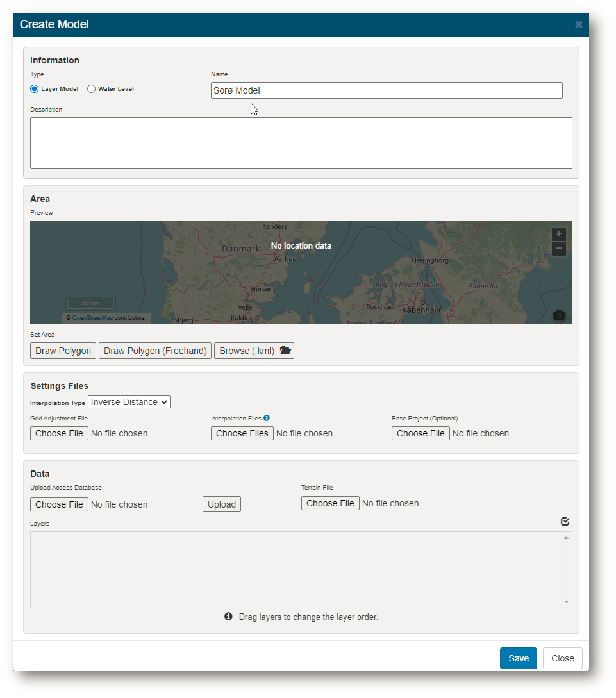The width and height of the screenshot is (616, 698).
Task: Click the empty Layers list box
Action: point(301,570)
